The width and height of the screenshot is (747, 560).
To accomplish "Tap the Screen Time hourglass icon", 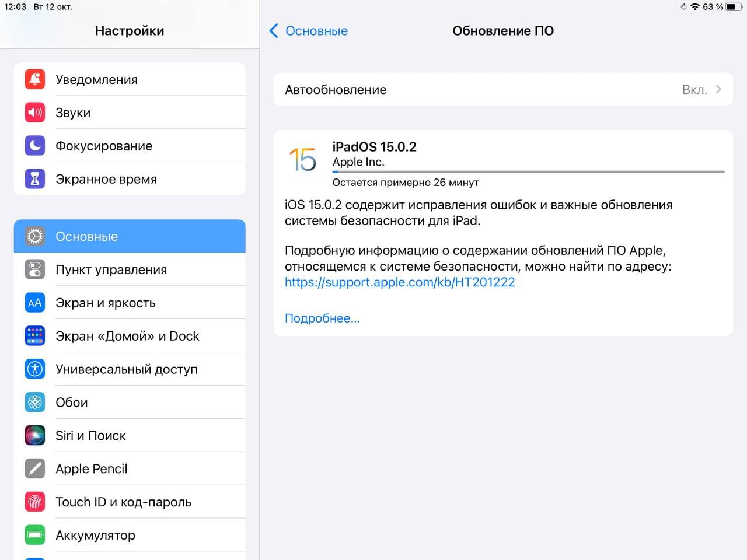I will pos(35,179).
